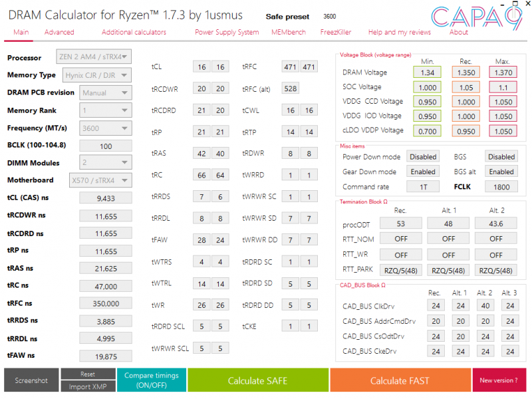Open the Additional calculators tab
This screenshot has width=532, height=399.
(x=134, y=32)
